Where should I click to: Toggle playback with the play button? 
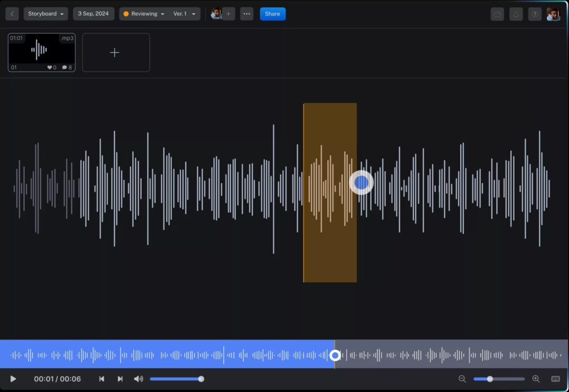[13, 379]
